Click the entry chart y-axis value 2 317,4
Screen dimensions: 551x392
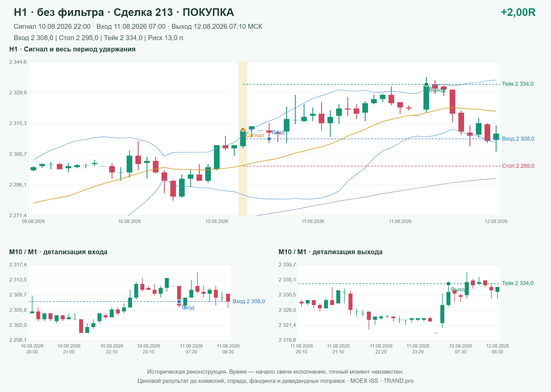(18, 265)
